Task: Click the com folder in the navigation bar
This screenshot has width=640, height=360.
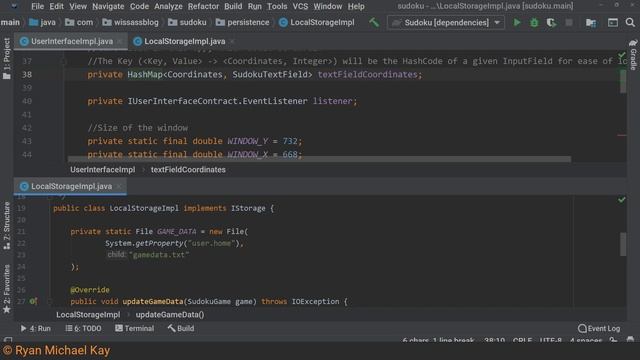Action: tap(79, 22)
